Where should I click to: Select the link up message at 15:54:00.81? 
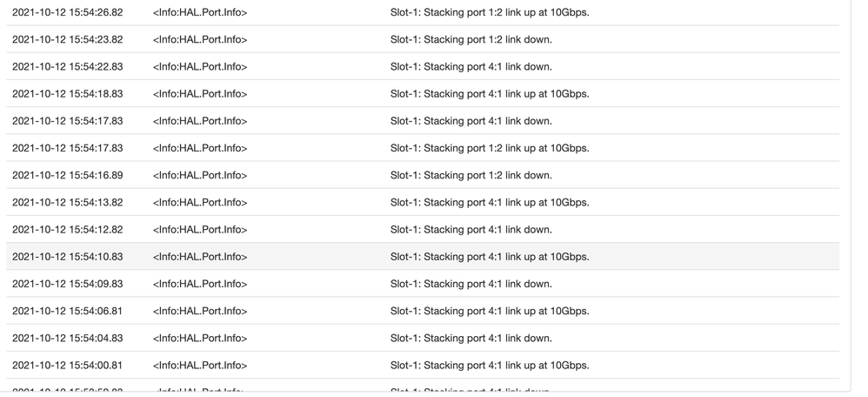click(489, 366)
